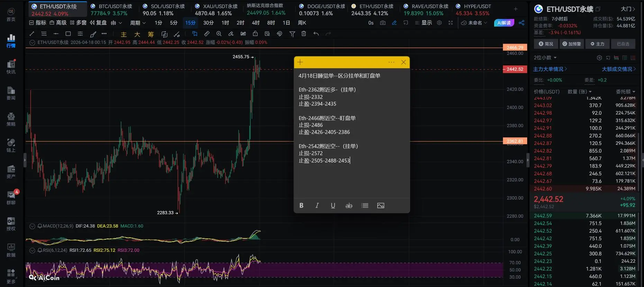Enter fullscreen chart mode
Viewport: 644px width, 287px height.
(x=451, y=23)
